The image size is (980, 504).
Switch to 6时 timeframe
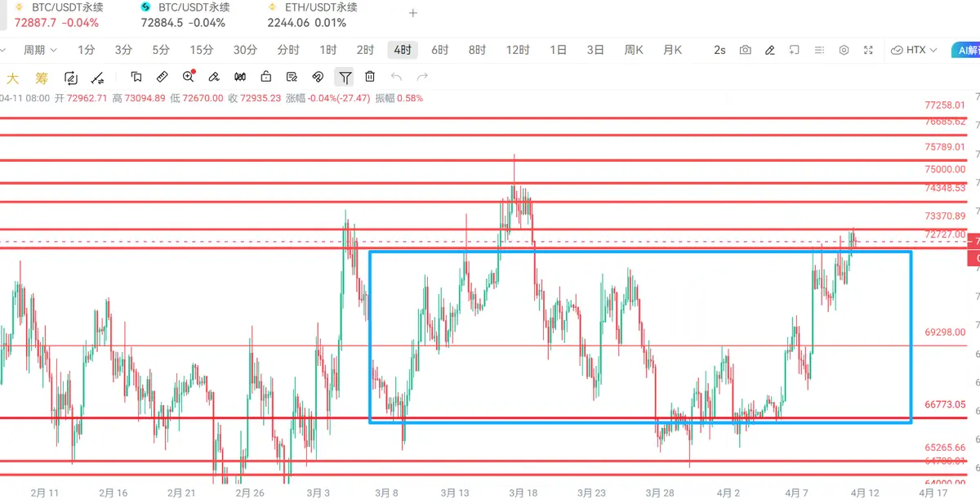point(440,50)
